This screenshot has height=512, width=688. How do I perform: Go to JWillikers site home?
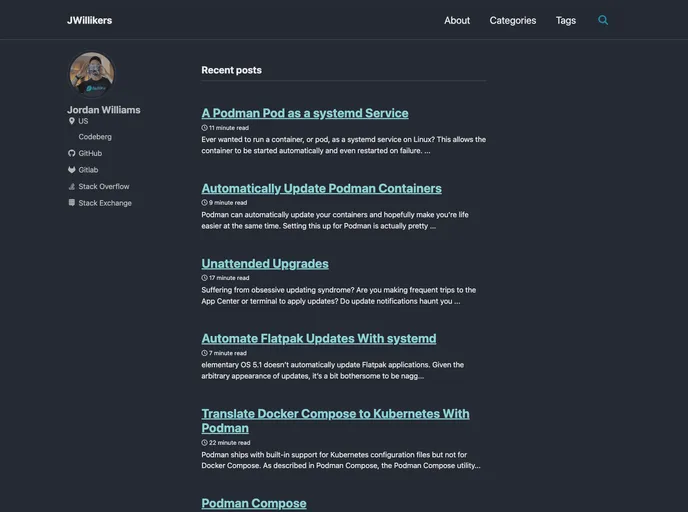coord(90,21)
